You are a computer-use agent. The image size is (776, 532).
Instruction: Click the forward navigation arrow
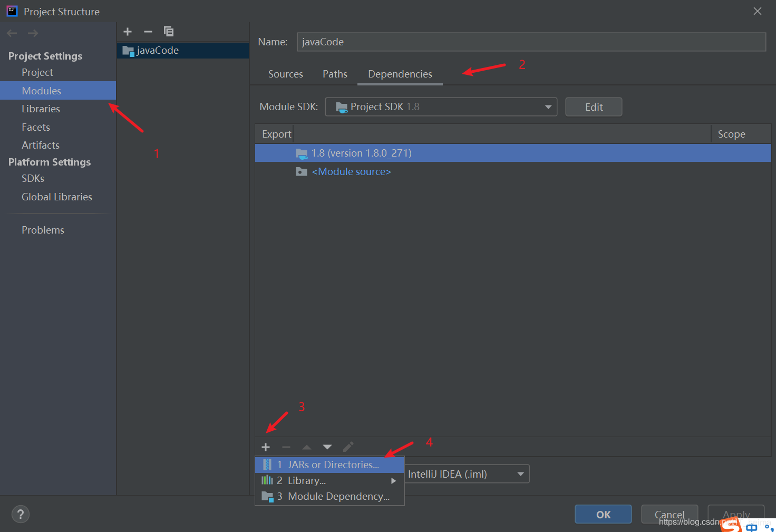[x=33, y=33]
